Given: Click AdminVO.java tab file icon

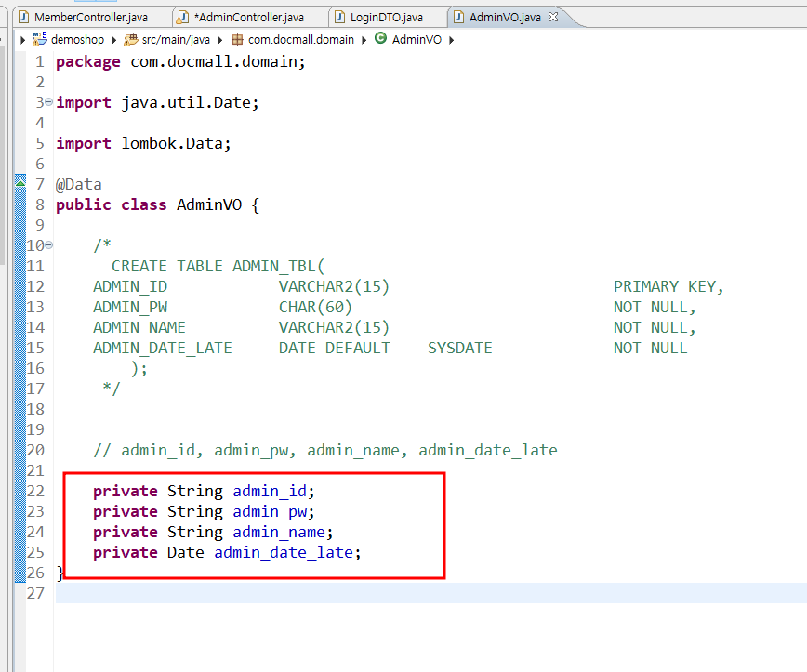Looking at the screenshot, I should click(458, 17).
